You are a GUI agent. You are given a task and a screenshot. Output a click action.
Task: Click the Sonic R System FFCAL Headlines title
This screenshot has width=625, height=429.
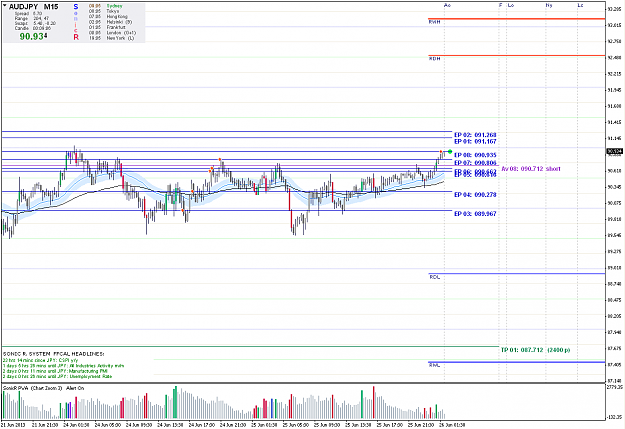[54, 354]
